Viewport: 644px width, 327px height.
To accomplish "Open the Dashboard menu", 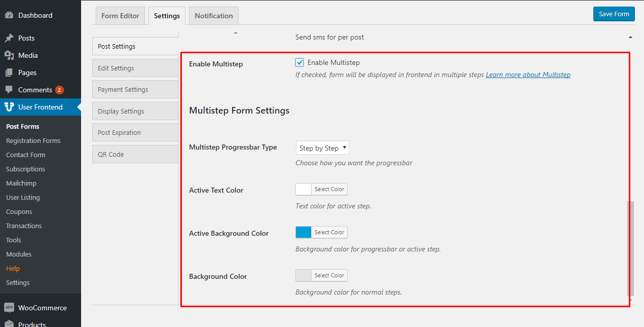I will coord(41,15).
